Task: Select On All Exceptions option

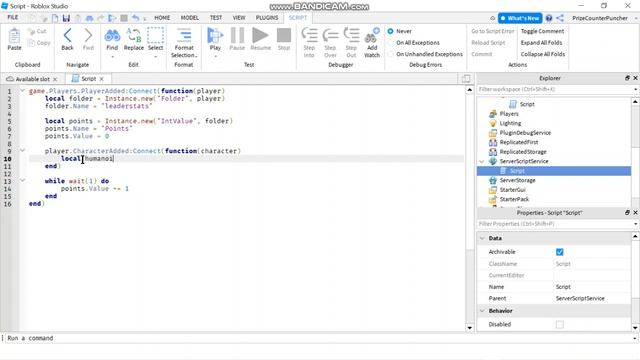Action: (391, 42)
